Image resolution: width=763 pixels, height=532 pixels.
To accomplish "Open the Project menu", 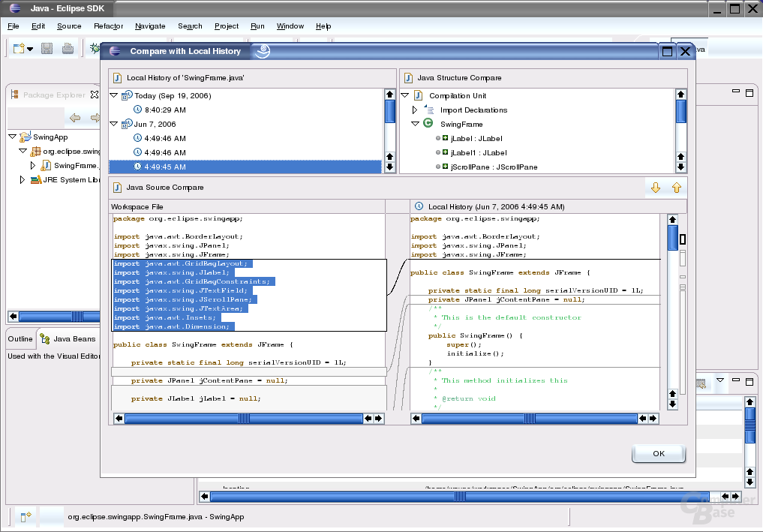I will (x=227, y=26).
